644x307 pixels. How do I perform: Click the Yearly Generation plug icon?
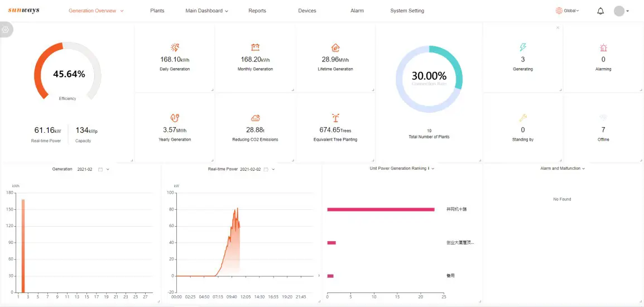pos(175,118)
